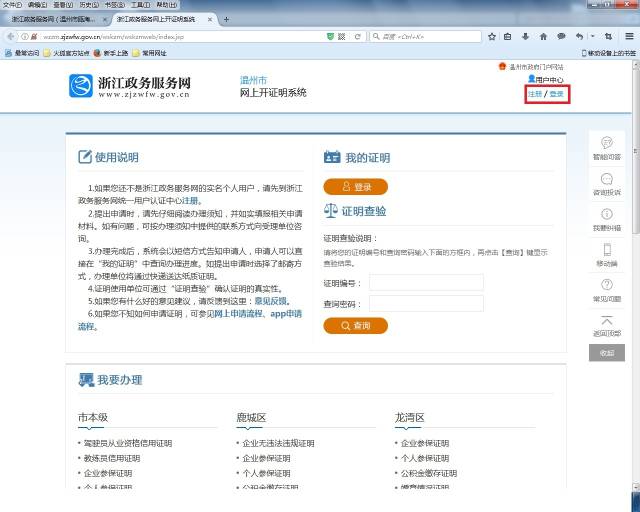Viewport: 640px width, 512px height.
Task: Open the 文件 menu
Action: (12, 4)
